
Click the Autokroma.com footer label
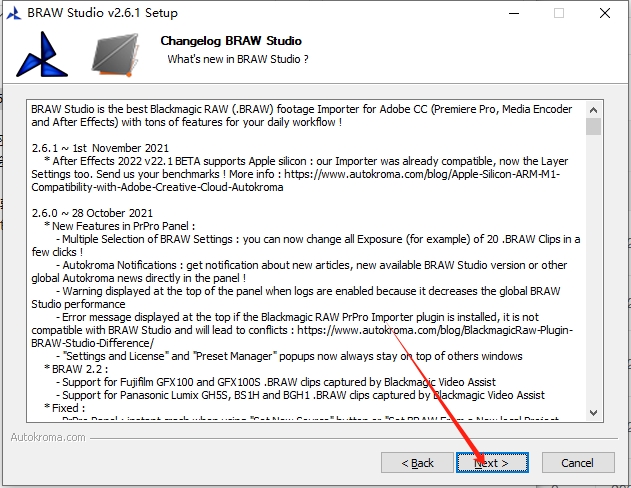(x=48, y=437)
